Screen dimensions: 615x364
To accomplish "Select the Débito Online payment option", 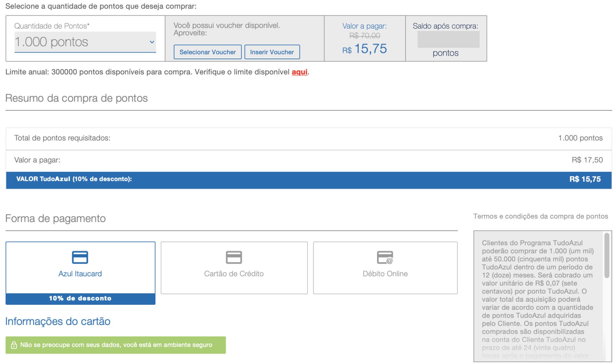I will click(x=385, y=268).
